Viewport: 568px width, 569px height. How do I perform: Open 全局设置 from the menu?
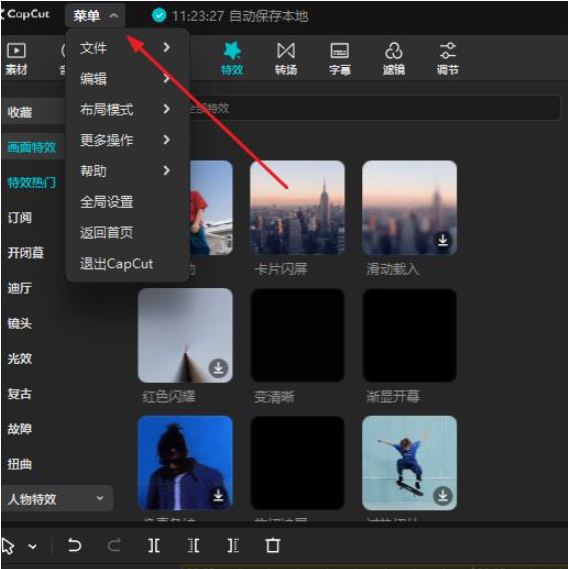tap(106, 202)
